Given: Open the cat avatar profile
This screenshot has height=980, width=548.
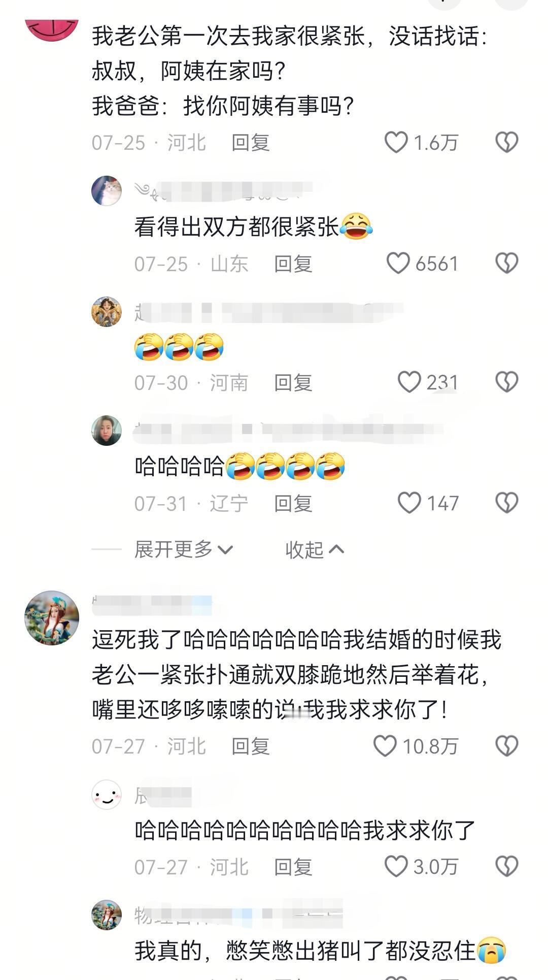Looking at the screenshot, I should click(107, 191).
